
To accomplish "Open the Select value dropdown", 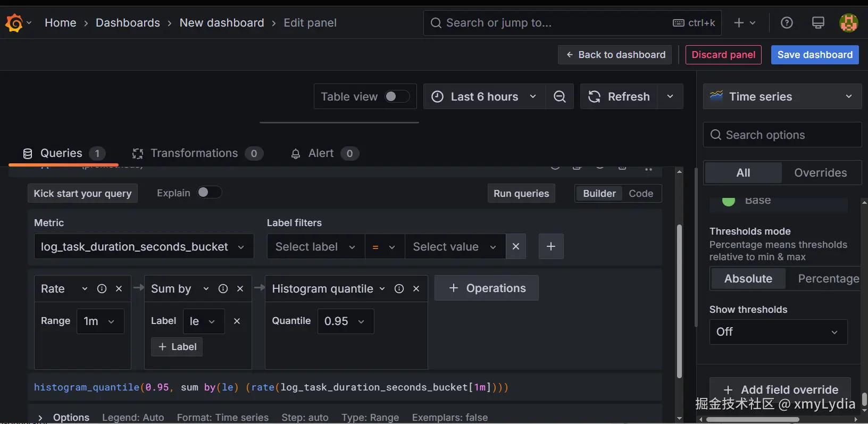I will (x=455, y=247).
